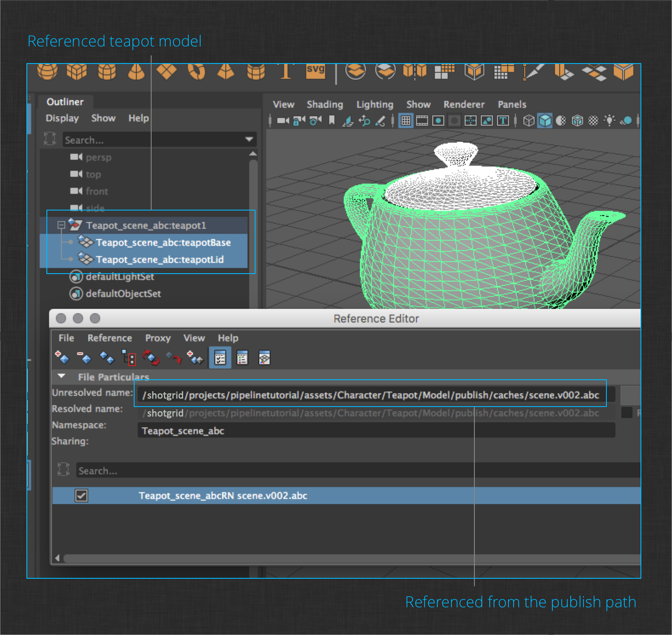Click the third view icon with axis in Reference Editor

point(264,358)
